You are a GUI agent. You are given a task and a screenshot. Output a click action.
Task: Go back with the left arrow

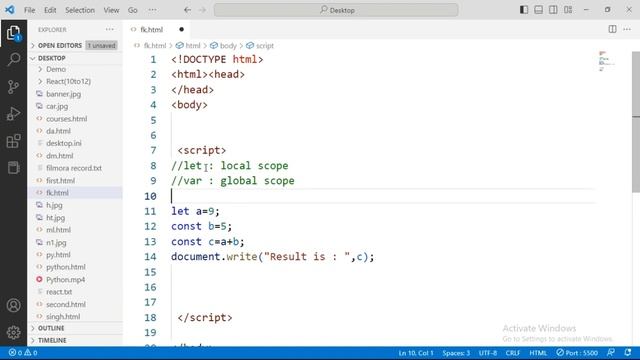click(x=187, y=10)
